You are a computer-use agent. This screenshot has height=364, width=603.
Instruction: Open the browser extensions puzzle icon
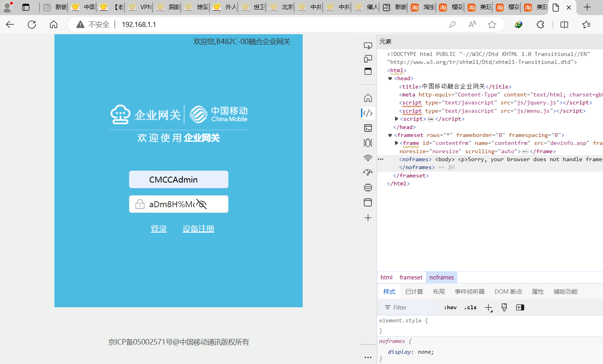(x=540, y=25)
